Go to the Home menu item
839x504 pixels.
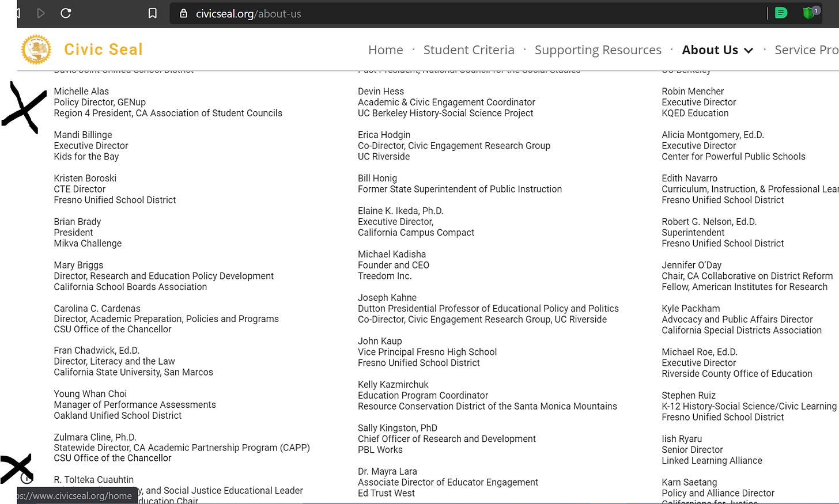(386, 50)
